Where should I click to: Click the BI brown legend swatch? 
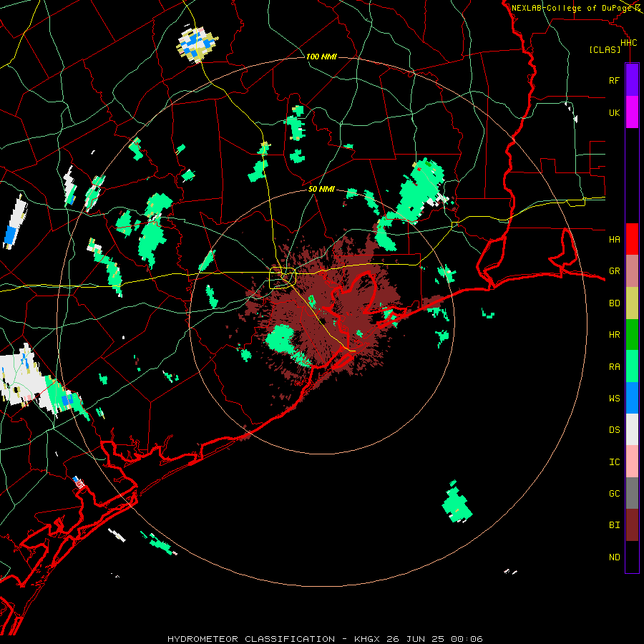(632, 525)
